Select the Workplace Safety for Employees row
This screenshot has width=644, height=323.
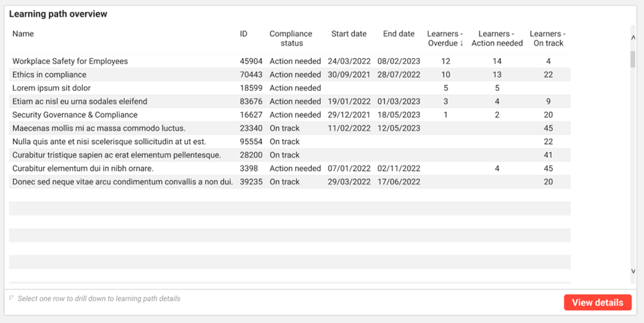coord(70,61)
